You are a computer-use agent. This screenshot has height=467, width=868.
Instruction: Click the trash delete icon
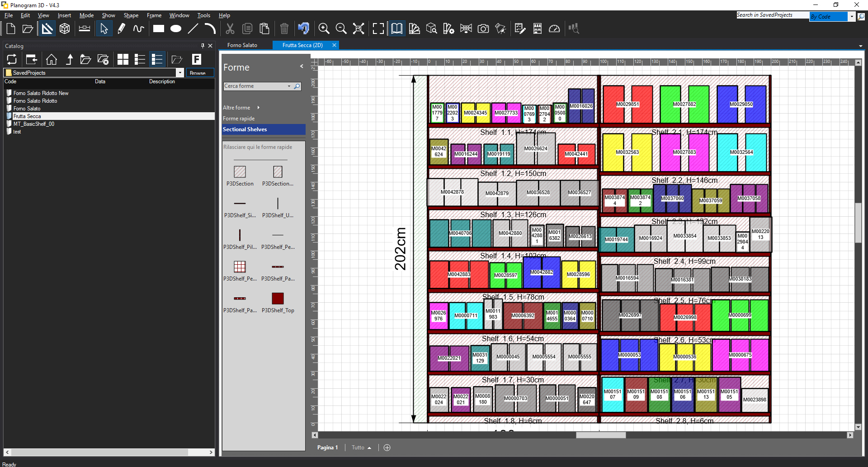tap(284, 29)
